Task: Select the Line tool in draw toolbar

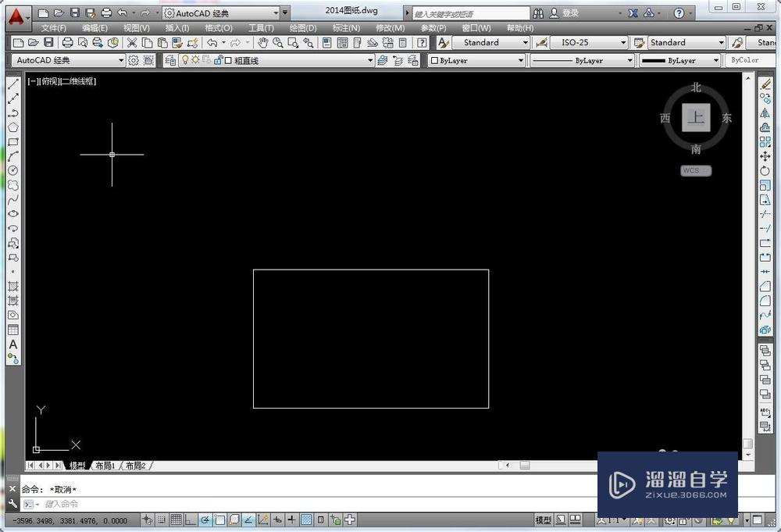Action: point(13,84)
